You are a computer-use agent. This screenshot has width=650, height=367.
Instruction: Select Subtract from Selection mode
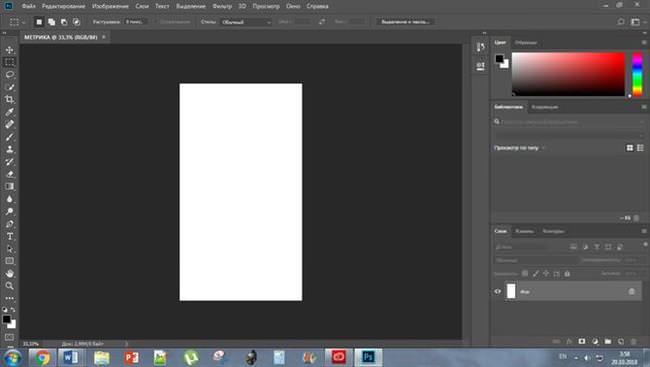point(64,22)
